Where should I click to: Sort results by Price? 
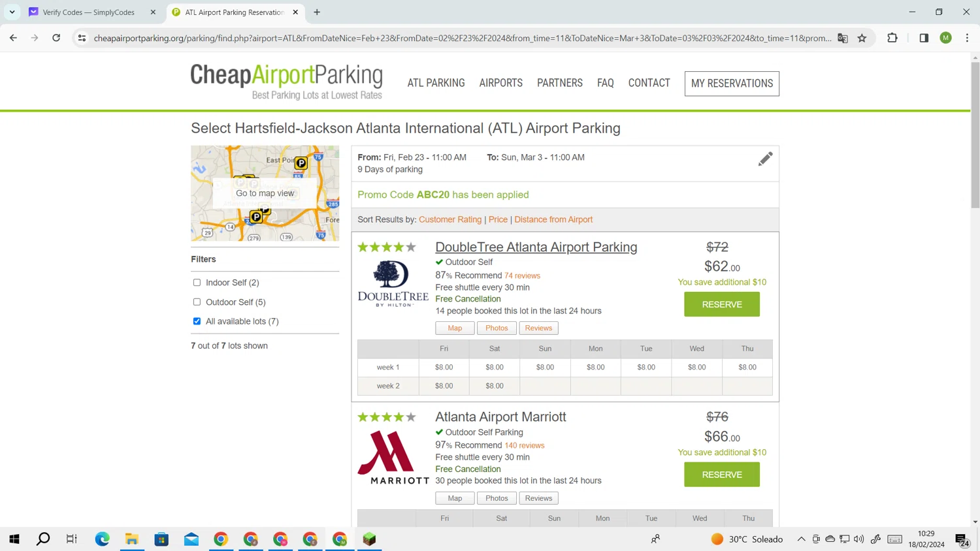498,219
